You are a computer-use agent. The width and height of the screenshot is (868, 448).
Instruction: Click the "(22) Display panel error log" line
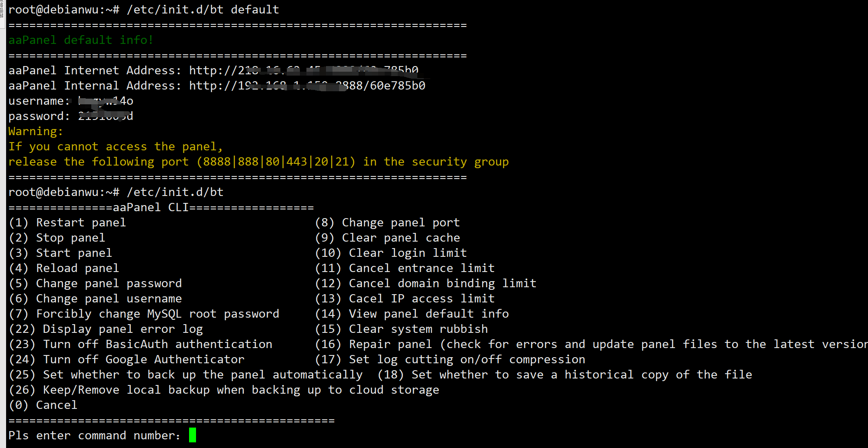tap(106, 329)
